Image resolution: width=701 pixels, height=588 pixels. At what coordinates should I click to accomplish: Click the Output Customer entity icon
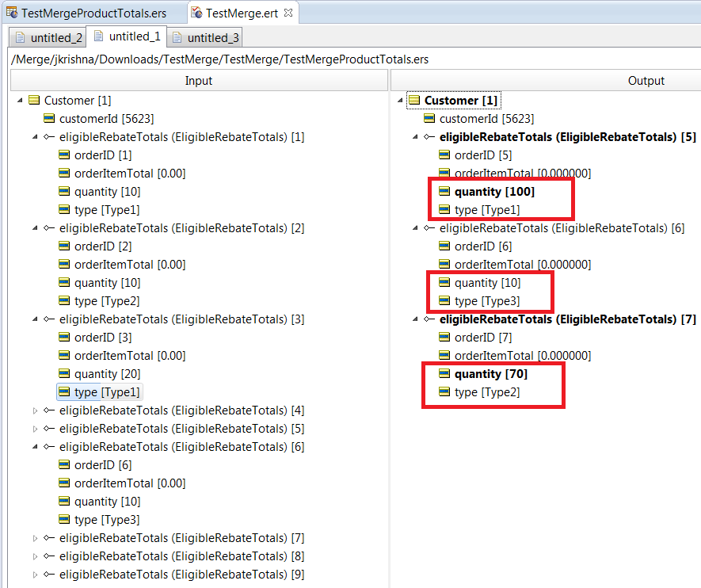pyautogui.click(x=414, y=100)
